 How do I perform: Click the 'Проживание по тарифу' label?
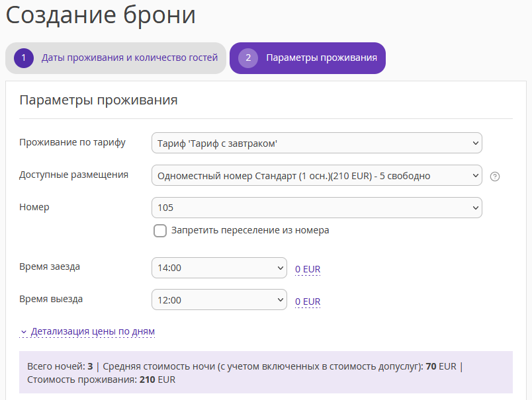[72, 142]
